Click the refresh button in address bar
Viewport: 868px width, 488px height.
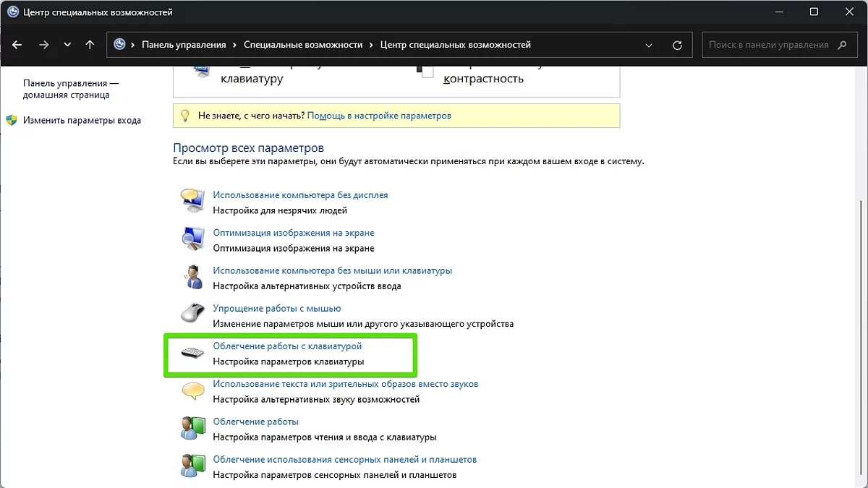(x=677, y=45)
